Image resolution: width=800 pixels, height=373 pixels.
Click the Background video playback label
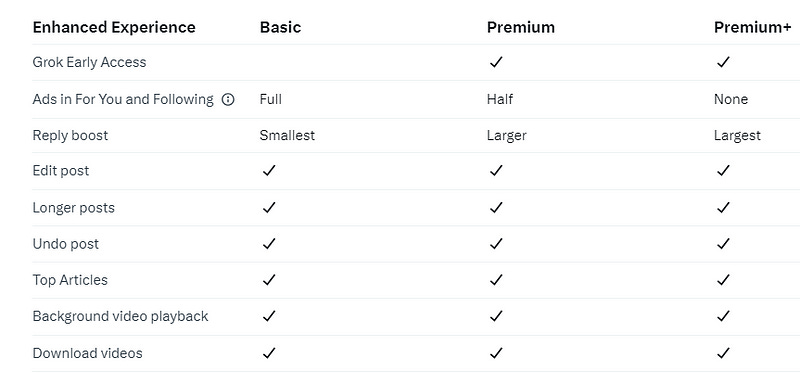pos(120,316)
